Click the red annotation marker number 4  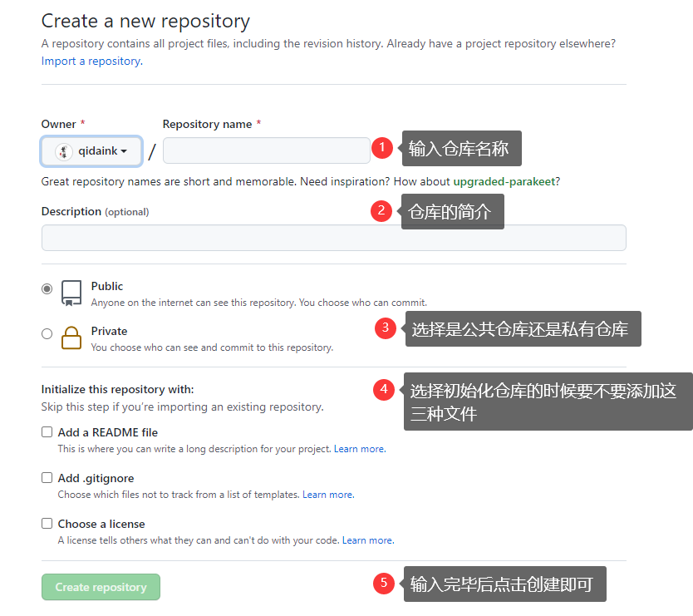coord(383,388)
